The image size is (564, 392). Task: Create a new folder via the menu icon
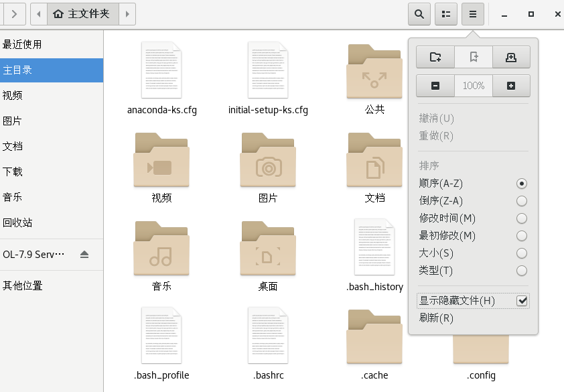(x=435, y=57)
